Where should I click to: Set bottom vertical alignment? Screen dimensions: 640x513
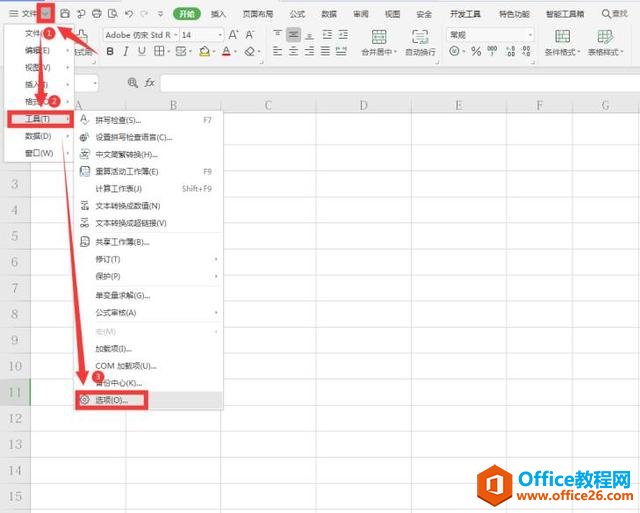pos(309,35)
